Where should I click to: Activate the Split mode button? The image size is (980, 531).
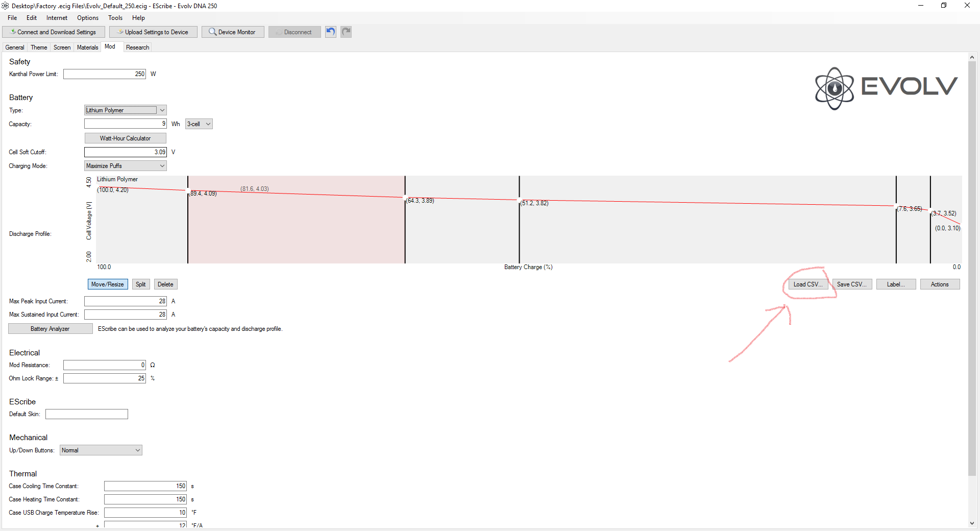tap(141, 284)
